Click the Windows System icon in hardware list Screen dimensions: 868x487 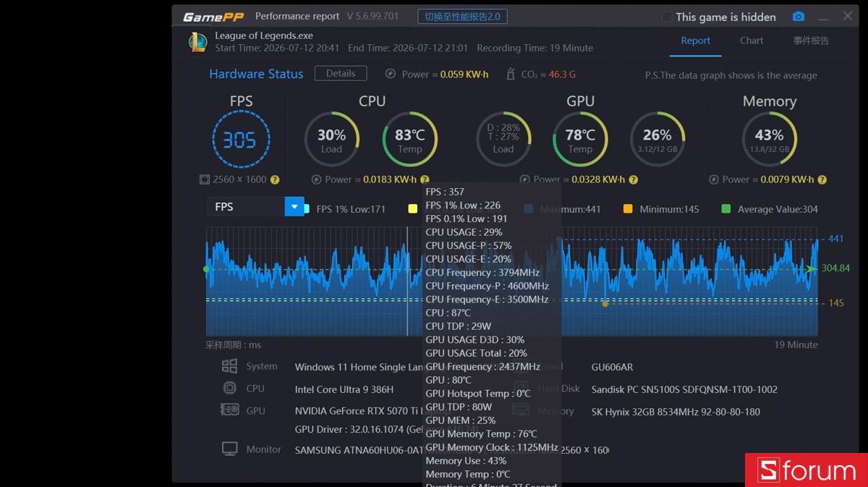(x=229, y=366)
